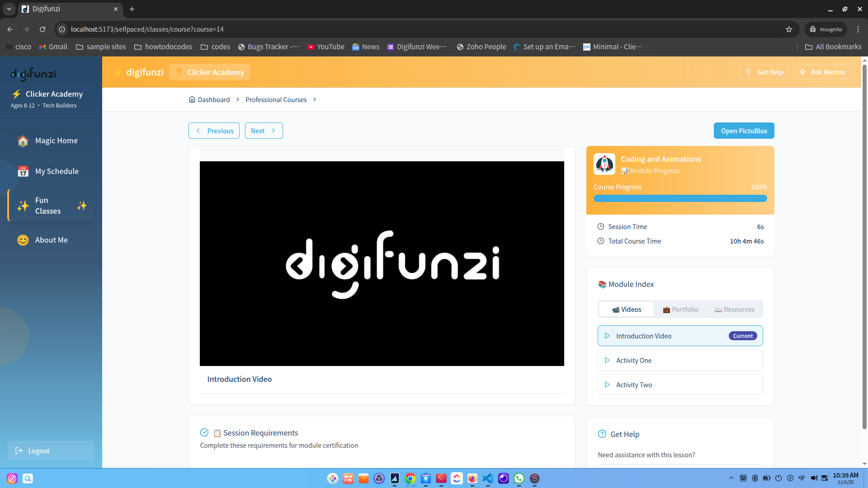The image size is (868, 488).
Task: Click the Magic Home house icon
Action: coord(23,141)
